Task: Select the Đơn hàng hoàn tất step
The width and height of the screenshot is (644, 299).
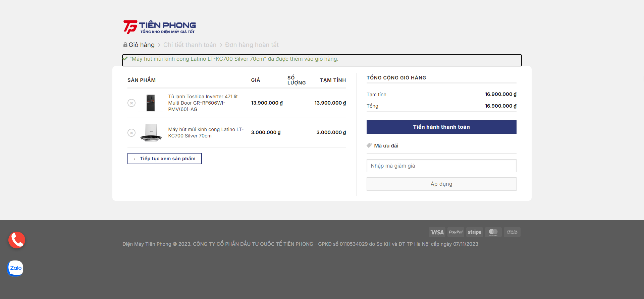Action: click(x=252, y=45)
